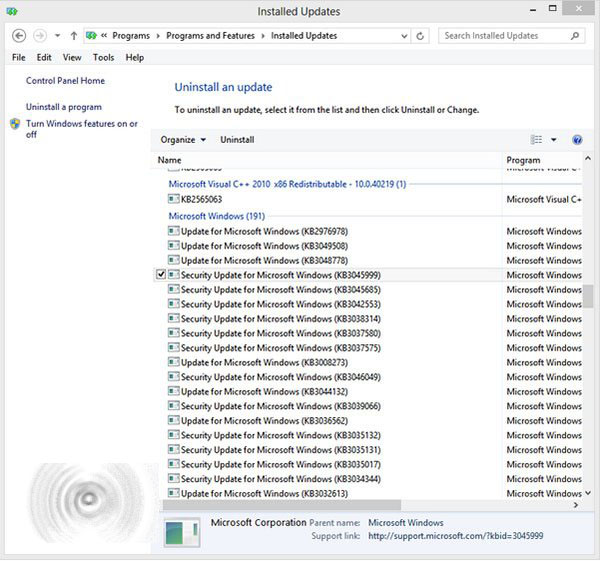Open the File menu
The height and width of the screenshot is (561, 600).
tap(19, 57)
